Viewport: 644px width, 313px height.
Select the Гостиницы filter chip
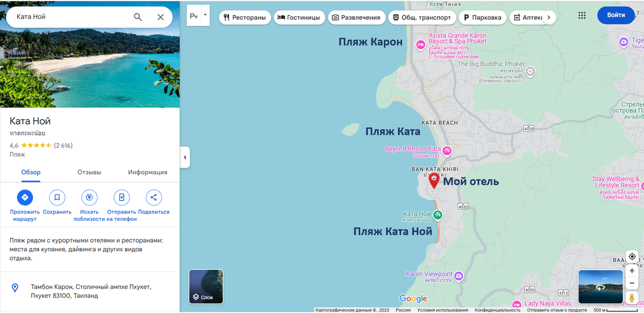299,17
